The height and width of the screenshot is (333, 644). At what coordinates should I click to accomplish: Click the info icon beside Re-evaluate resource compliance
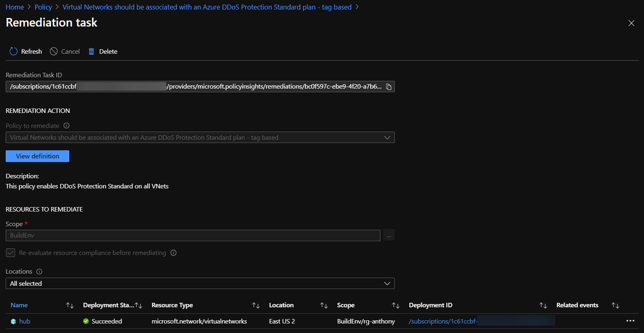click(x=173, y=253)
